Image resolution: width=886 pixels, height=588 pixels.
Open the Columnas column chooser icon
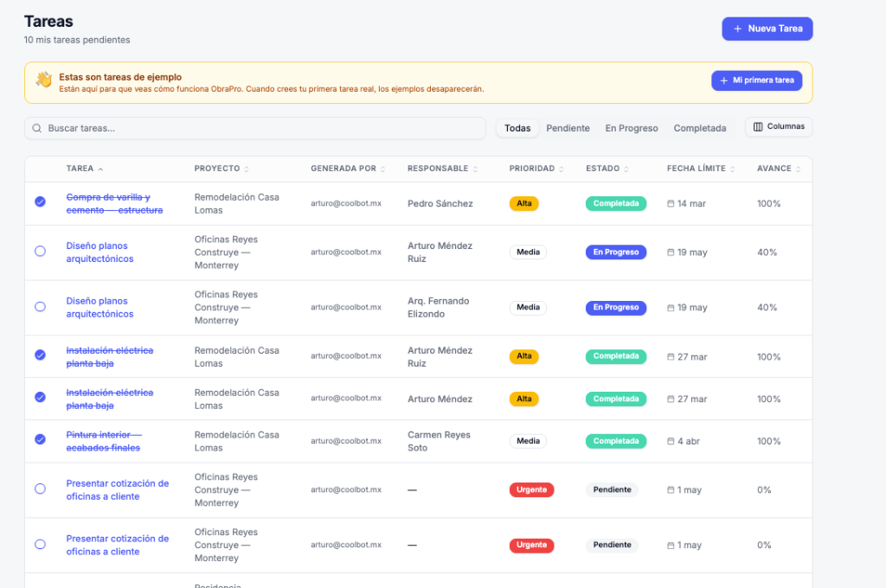758,126
